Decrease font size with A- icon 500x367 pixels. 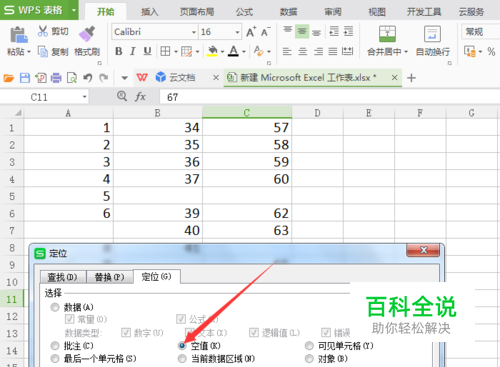tap(266, 32)
